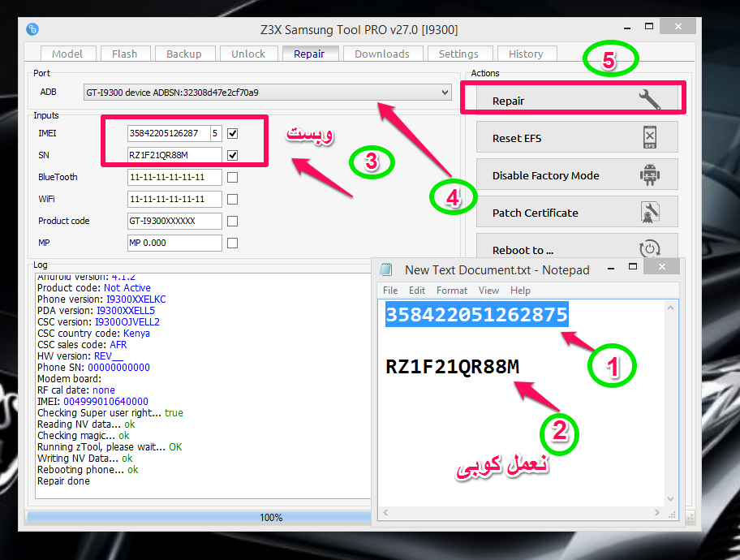Switch to the Flash tab
The height and width of the screenshot is (560, 740).
coord(125,54)
